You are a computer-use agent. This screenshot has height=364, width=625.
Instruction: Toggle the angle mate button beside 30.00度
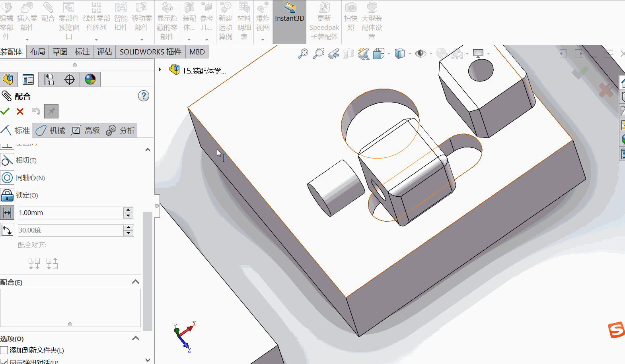pos(7,230)
